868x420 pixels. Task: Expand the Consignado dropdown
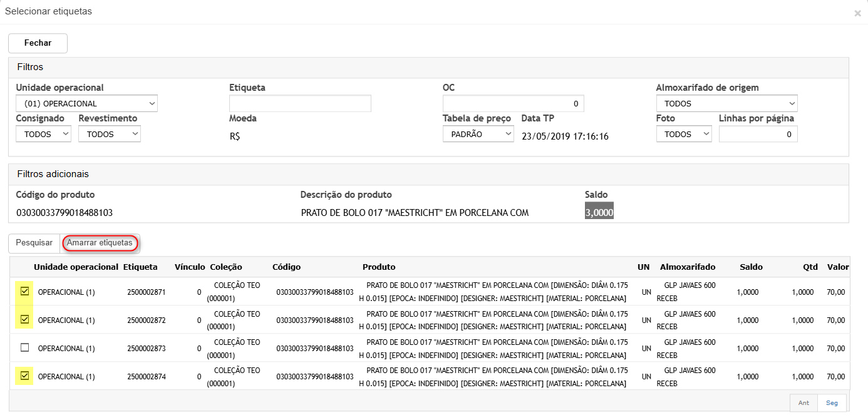[43, 134]
